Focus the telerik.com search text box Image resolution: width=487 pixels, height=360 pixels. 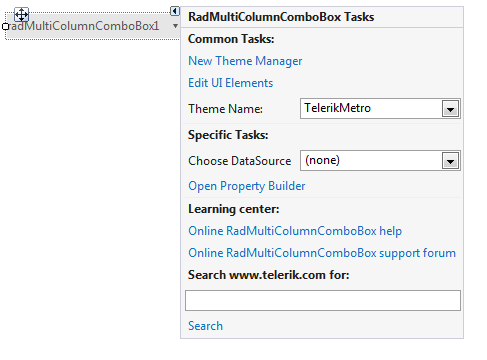click(323, 300)
